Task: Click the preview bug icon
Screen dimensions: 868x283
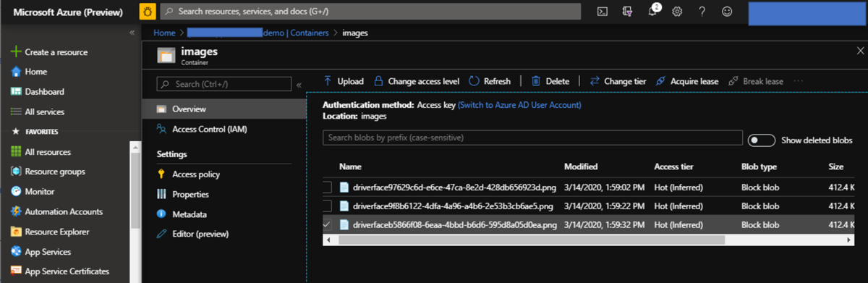Action: point(148,12)
